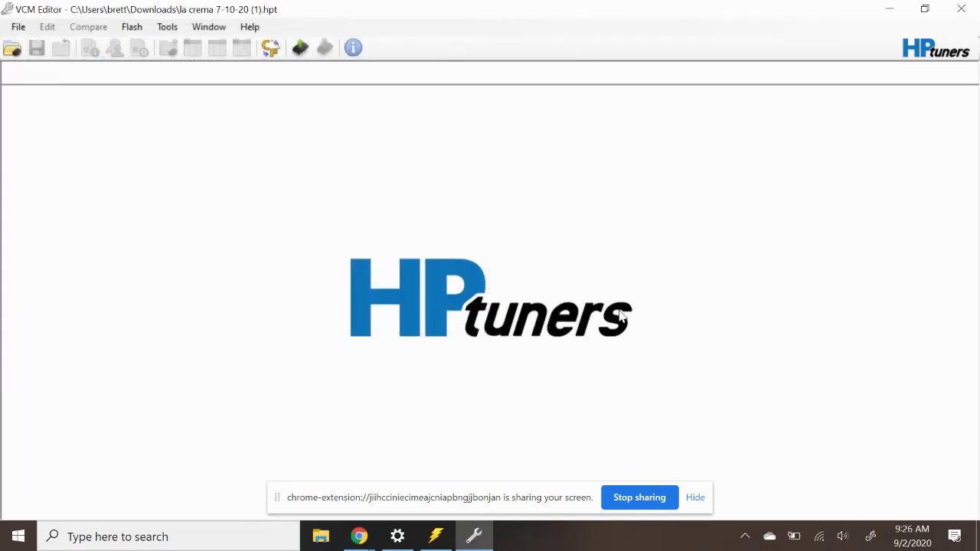
Task: Expand the hidden system tray icons
Action: [745, 536]
